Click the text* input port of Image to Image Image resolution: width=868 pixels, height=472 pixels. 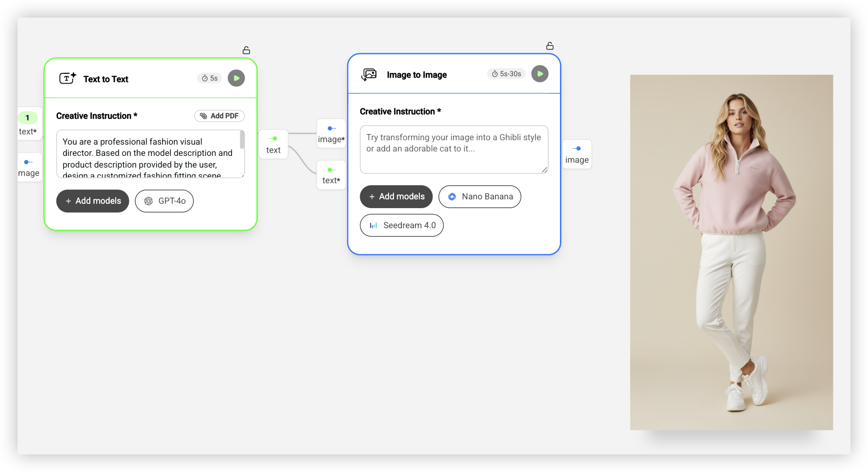tap(331, 174)
